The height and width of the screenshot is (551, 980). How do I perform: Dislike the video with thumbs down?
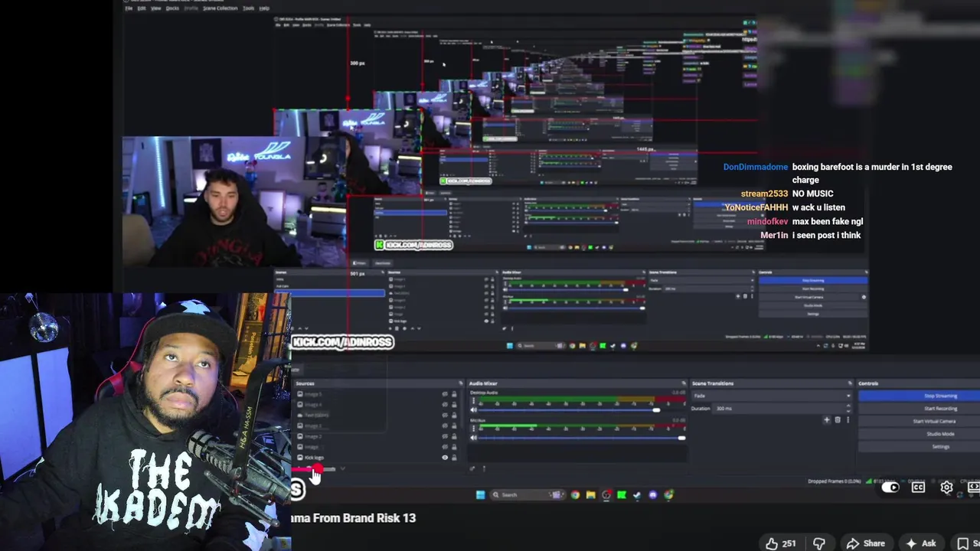pyautogui.click(x=818, y=543)
